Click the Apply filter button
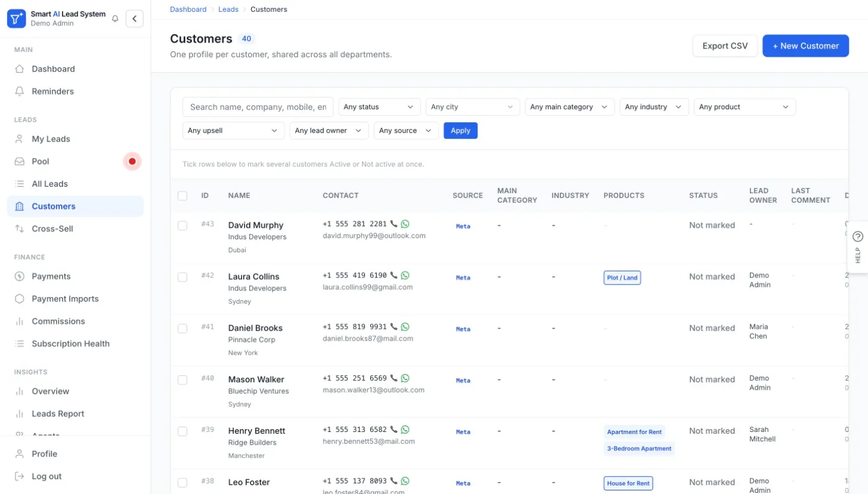The height and width of the screenshot is (494, 868). pos(460,131)
